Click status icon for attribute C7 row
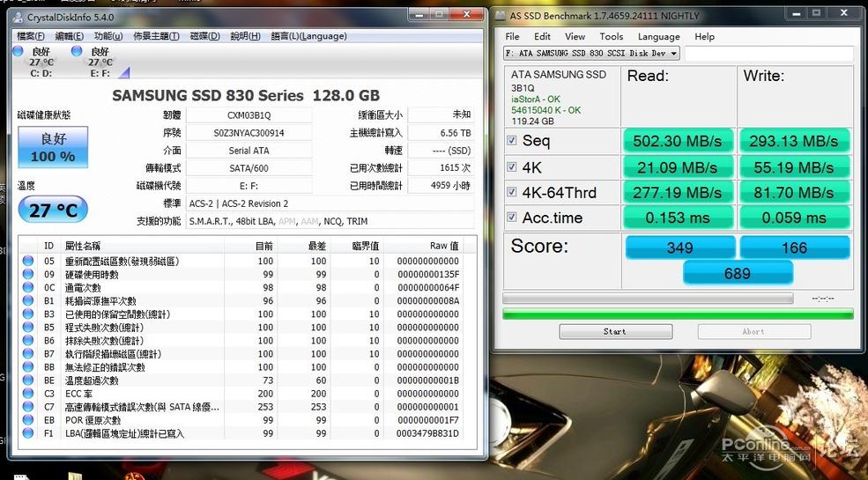 [27, 407]
